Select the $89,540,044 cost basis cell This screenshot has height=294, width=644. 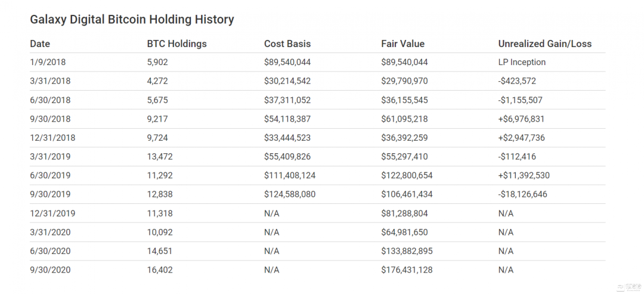[x=287, y=62]
